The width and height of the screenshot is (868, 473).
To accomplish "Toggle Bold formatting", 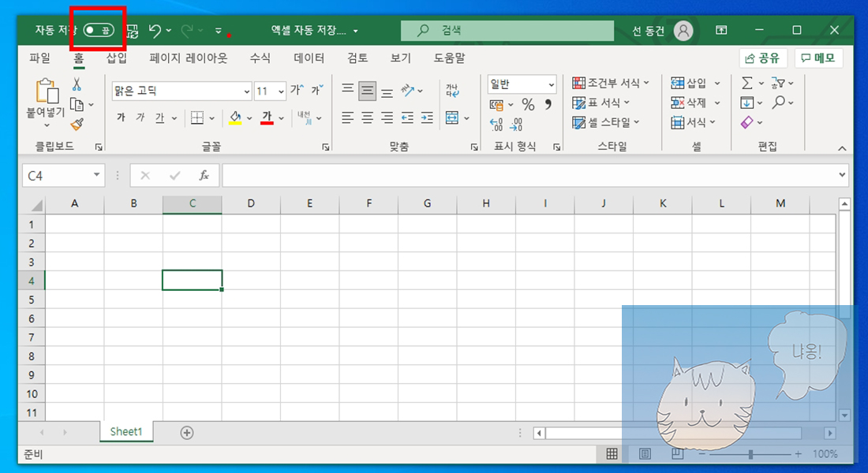I will 121,117.
